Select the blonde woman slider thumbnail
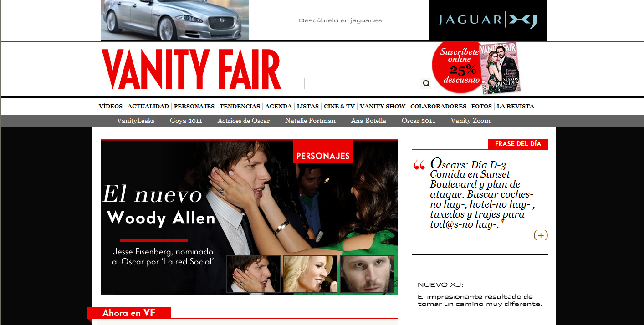 pos(310,274)
